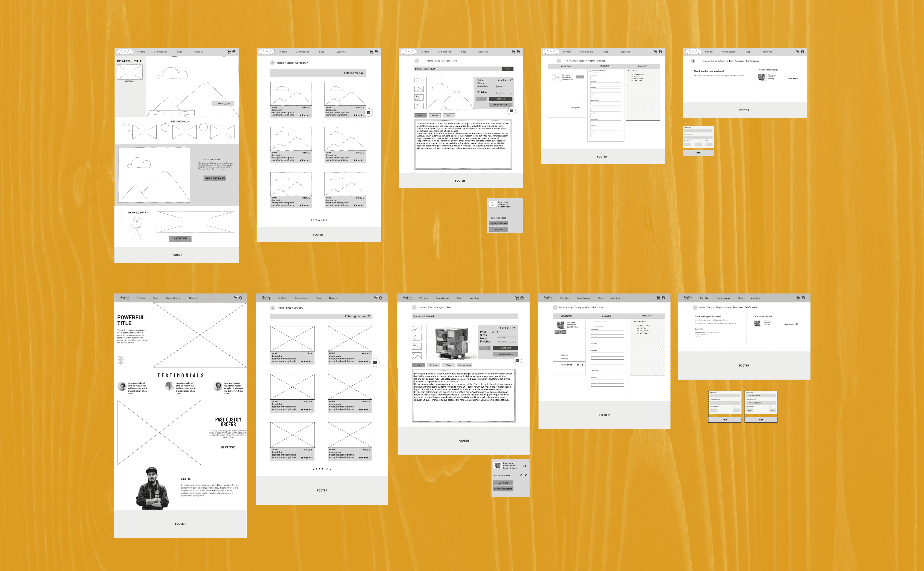Click back arrow on hi-fi category page

(273, 308)
